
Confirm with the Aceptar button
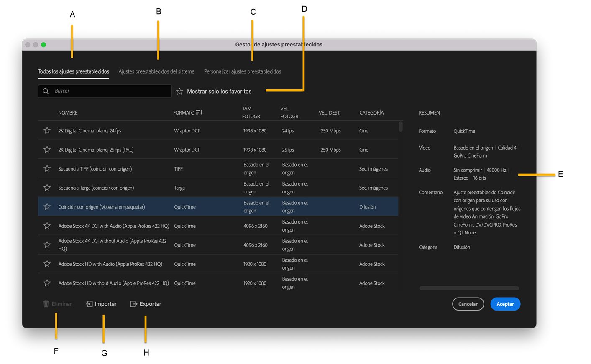pyautogui.click(x=505, y=304)
